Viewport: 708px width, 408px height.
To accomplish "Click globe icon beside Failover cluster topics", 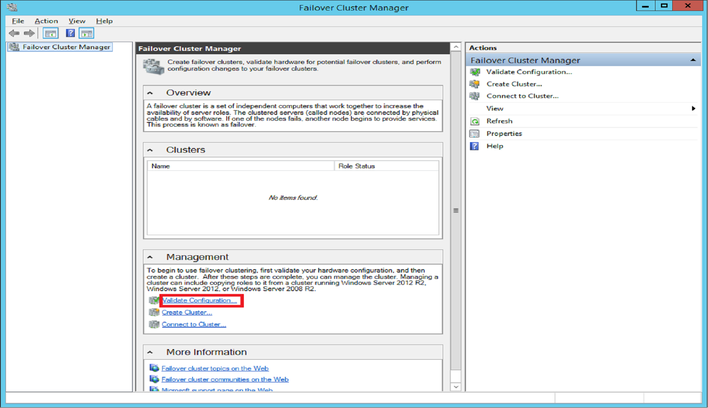I will [x=154, y=368].
